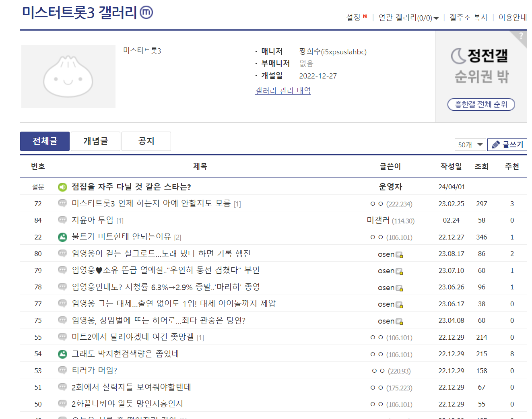Viewport: 532px width, 419px height.
Task: Click manager name 짱희수(i5xpsuslahbc)
Action: coord(333,52)
